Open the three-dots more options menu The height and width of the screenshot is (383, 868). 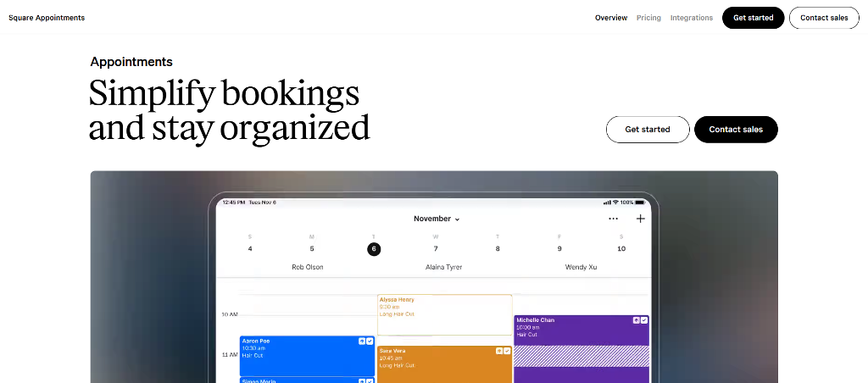coord(613,219)
